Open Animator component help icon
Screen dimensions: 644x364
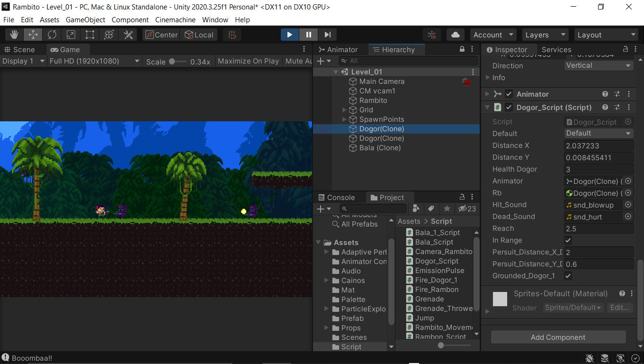(605, 94)
